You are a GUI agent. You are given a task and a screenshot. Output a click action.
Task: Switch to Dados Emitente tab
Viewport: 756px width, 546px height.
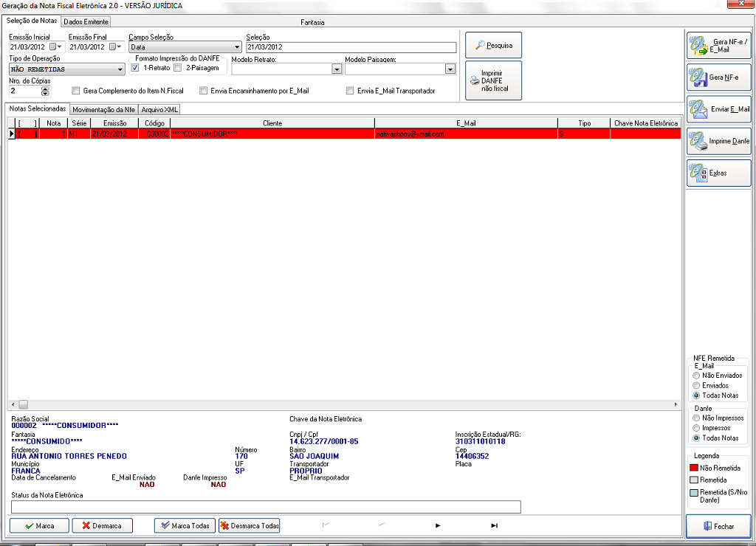[x=86, y=21]
